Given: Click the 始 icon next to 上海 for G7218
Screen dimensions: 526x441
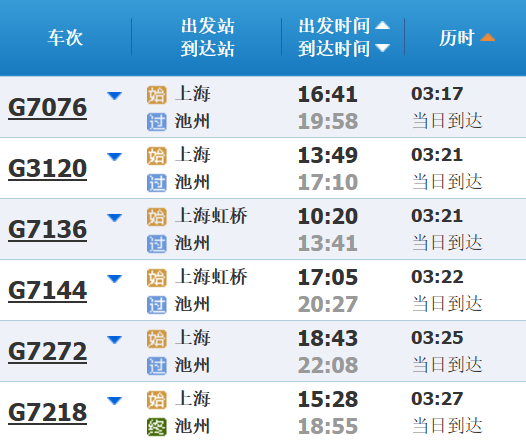Looking at the screenshot, I should tap(157, 400).
